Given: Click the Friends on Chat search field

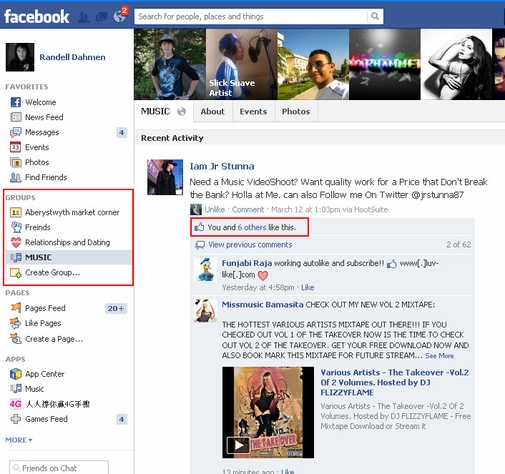Looking at the screenshot, I should coord(59,468).
